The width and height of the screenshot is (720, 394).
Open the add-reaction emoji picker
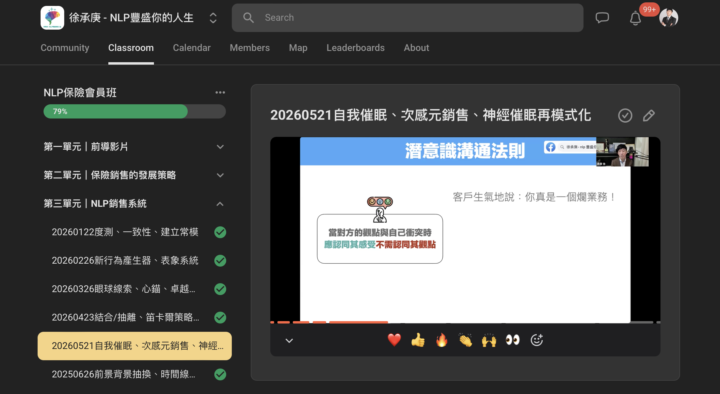537,340
